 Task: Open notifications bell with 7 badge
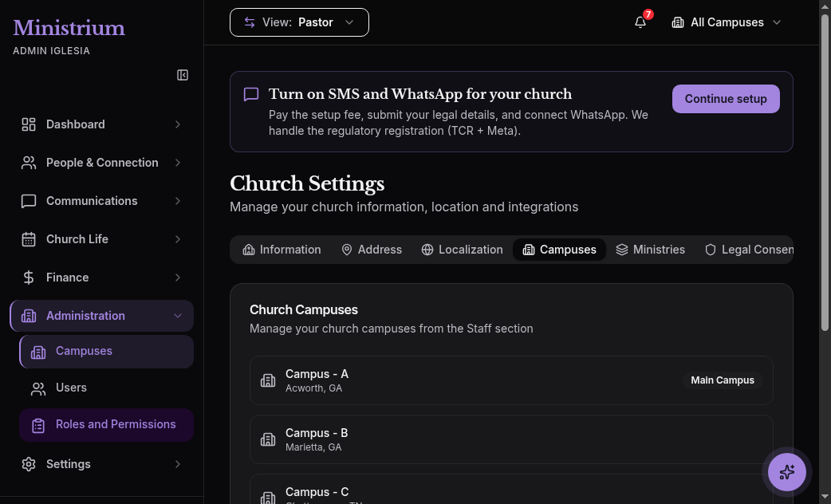640,22
